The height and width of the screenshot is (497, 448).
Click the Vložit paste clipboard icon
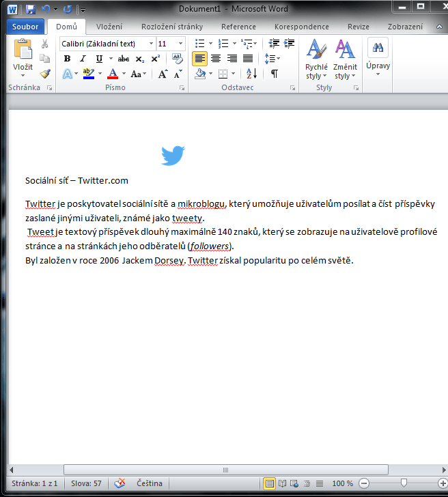click(x=23, y=49)
